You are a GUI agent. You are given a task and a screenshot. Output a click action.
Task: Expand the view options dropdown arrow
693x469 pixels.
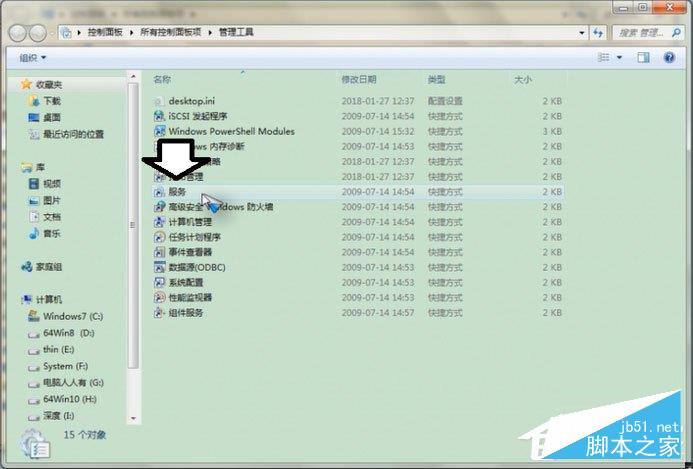619,57
